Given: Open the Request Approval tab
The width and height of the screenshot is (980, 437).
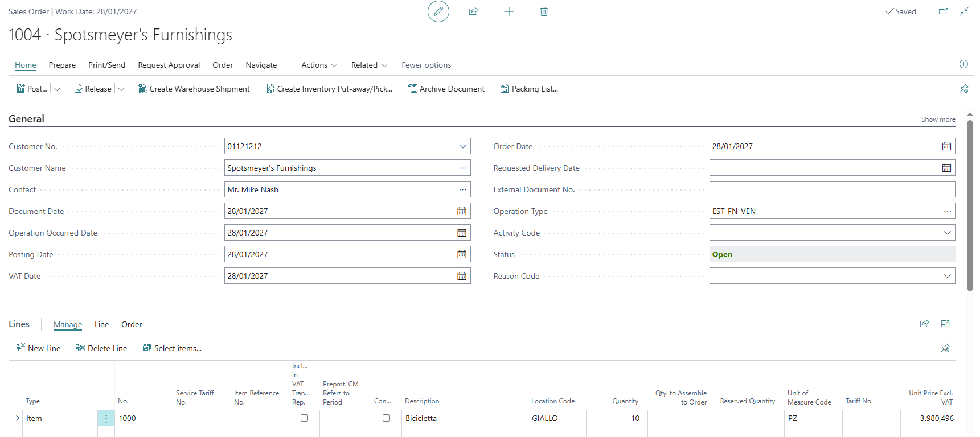Looking at the screenshot, I should pyautogui.click(x=169, y=65).
